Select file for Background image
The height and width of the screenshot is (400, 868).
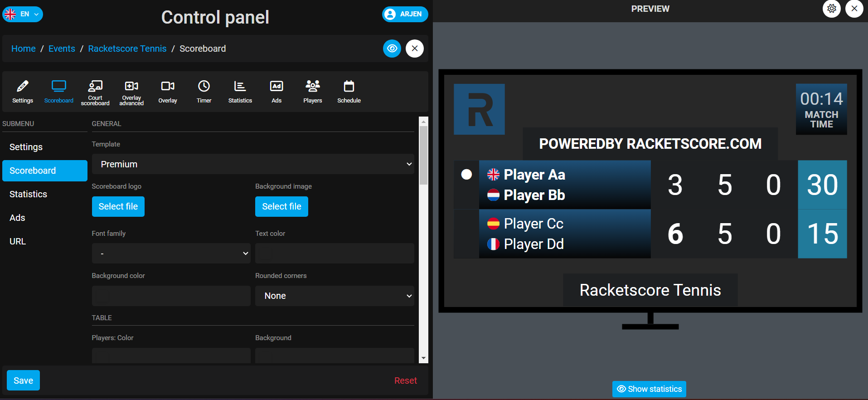click(281, 206)
